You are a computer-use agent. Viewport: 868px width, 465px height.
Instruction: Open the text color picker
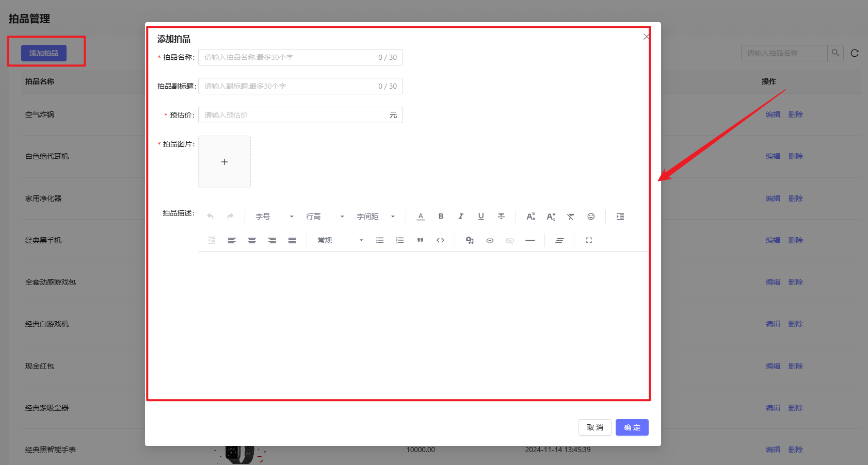point(421,217)
